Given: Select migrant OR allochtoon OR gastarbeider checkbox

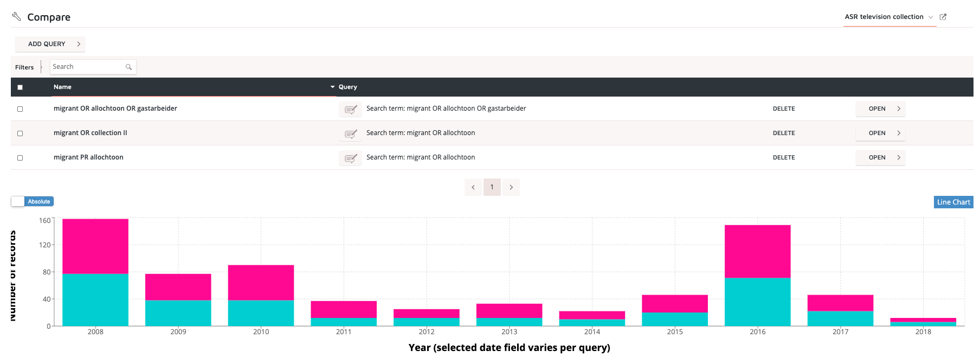Looking at the screenshot, I should 20,109.
